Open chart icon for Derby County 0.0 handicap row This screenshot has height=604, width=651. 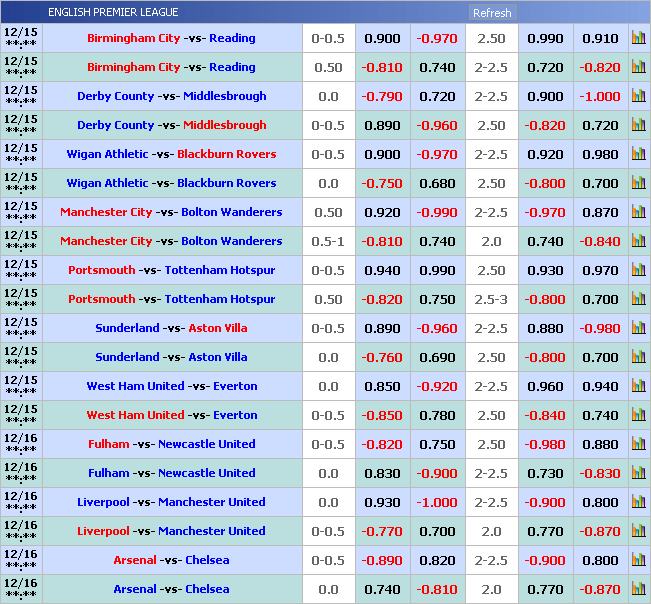click(638, 96)
